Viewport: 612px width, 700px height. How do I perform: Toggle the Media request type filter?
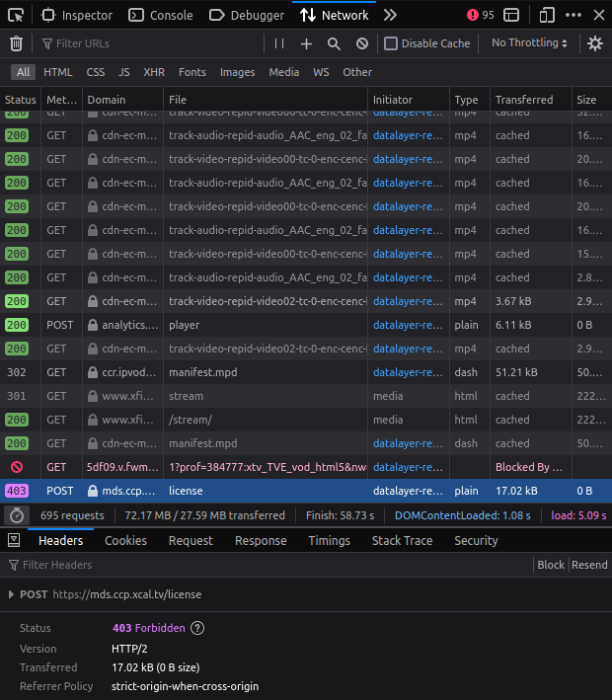(283, 72)
